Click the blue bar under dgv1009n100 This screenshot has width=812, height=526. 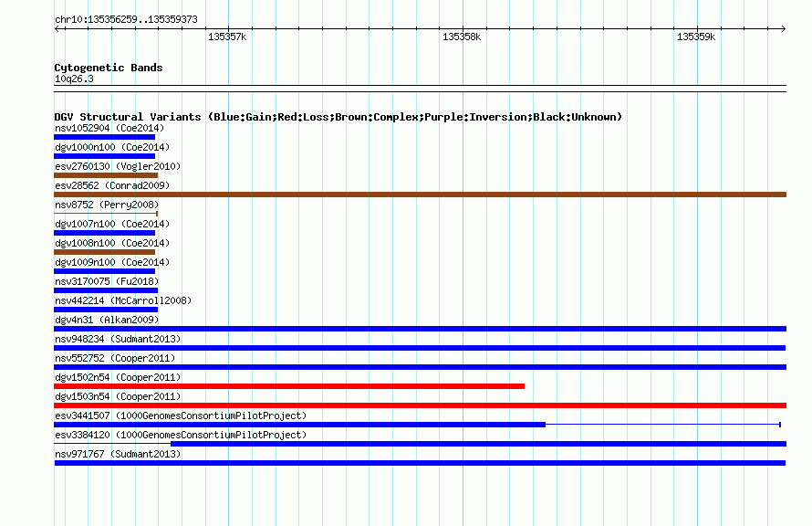(105, 271)
